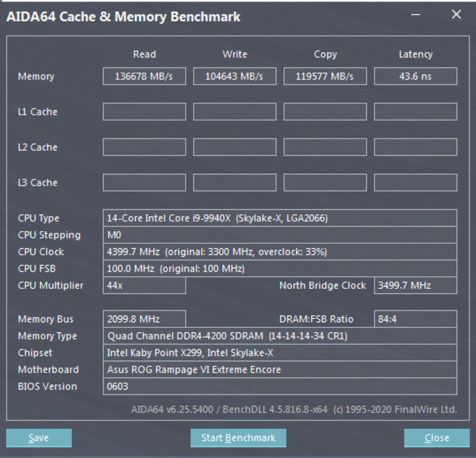476x458 pixels.
Task: Click the BIOS Version 0603 field
Action: tap(280, 387)
